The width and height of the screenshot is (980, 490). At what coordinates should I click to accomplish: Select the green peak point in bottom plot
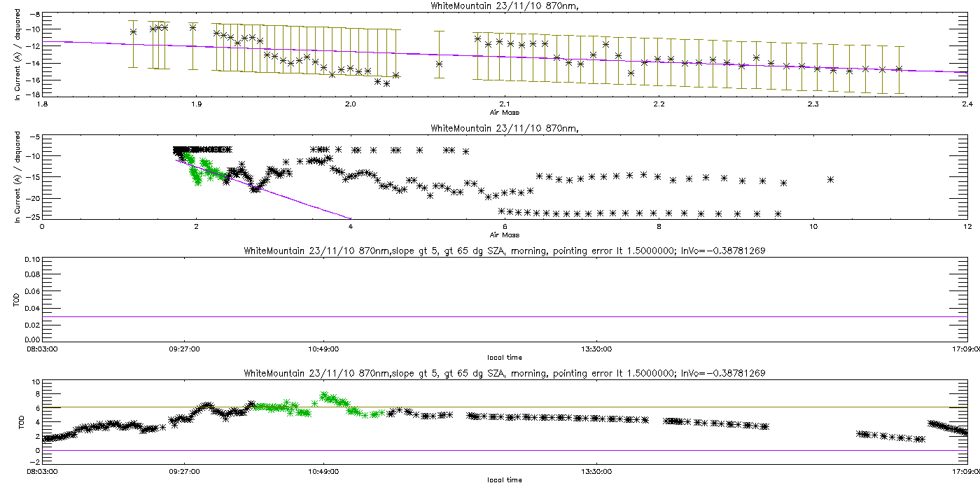click(323, 396)
